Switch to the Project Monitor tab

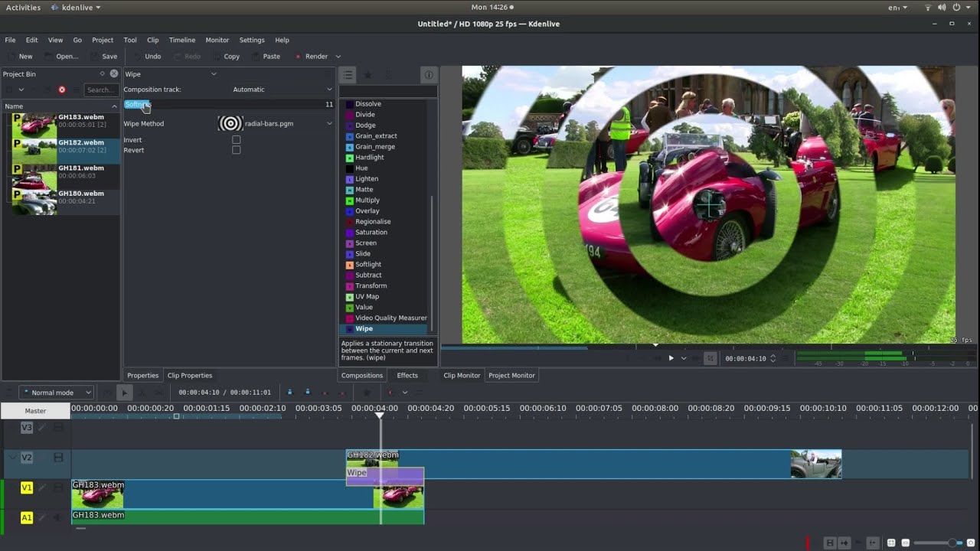(x=511, y=376)
